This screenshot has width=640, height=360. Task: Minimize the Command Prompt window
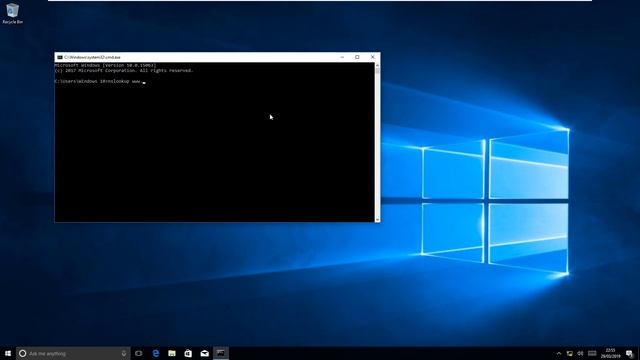[342, 58]
